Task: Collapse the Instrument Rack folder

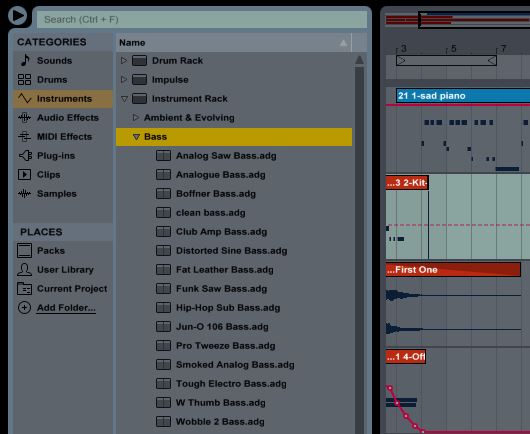Action: click(124, 99)
